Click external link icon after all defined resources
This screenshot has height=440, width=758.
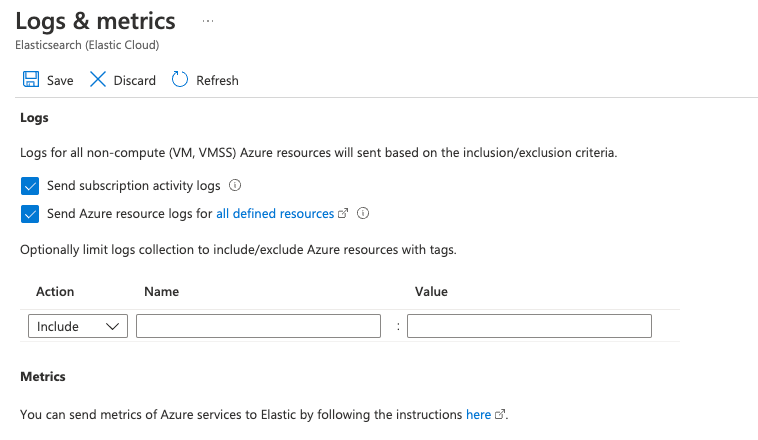click(343, 214)
